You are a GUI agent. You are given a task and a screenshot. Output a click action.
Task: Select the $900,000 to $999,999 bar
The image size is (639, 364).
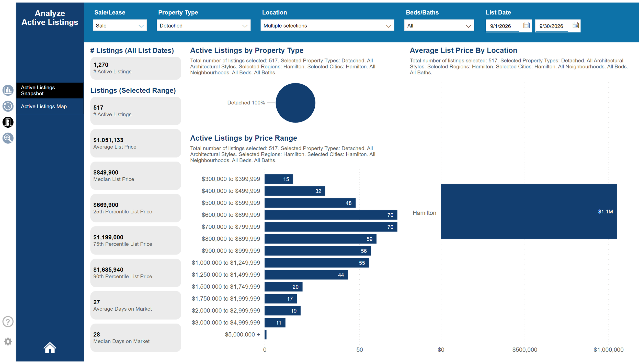point(317,251)
